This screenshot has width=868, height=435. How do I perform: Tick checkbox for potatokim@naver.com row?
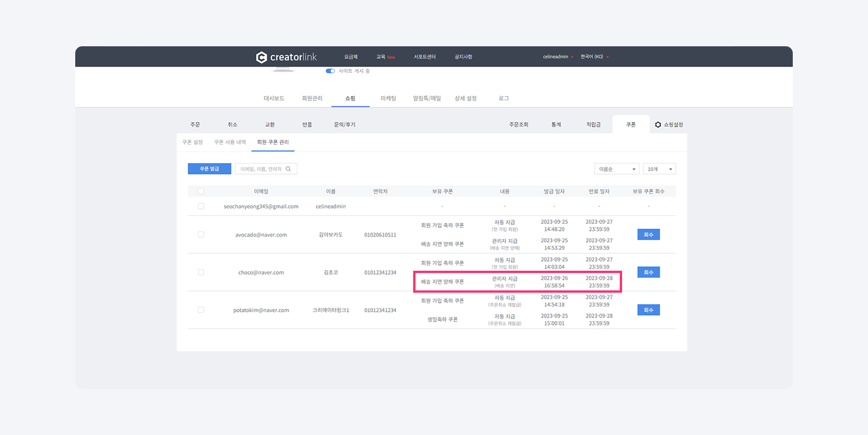pos(201,310)
